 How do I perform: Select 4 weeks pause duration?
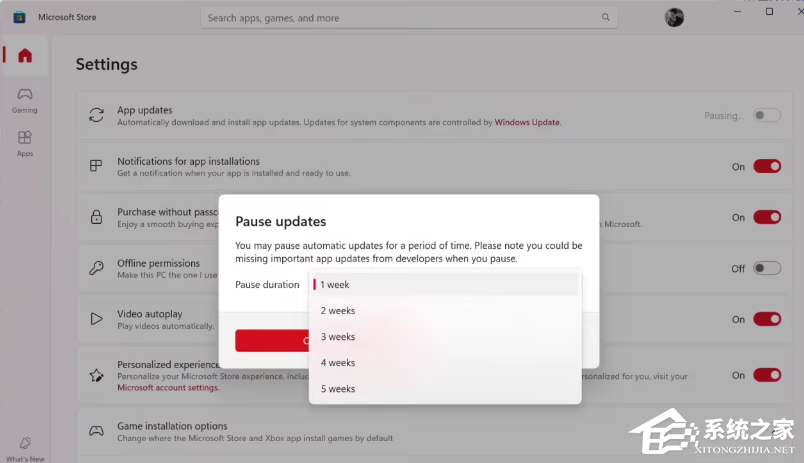(445, 363)
